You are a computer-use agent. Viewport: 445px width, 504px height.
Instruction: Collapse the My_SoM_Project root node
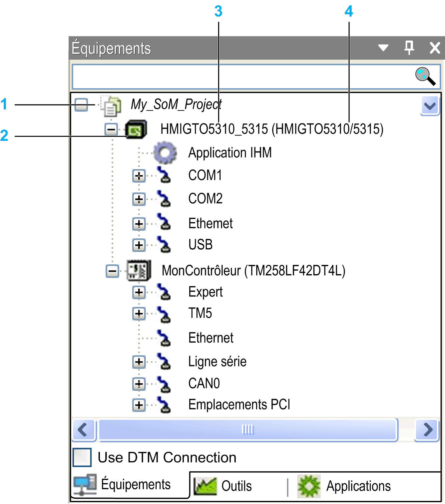pos(81,105)
